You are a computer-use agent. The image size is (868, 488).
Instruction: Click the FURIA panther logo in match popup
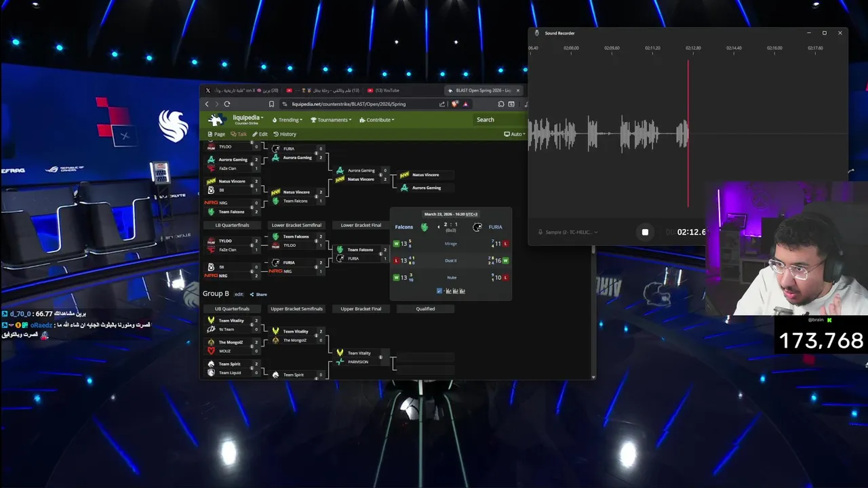[x=477, y=227]
